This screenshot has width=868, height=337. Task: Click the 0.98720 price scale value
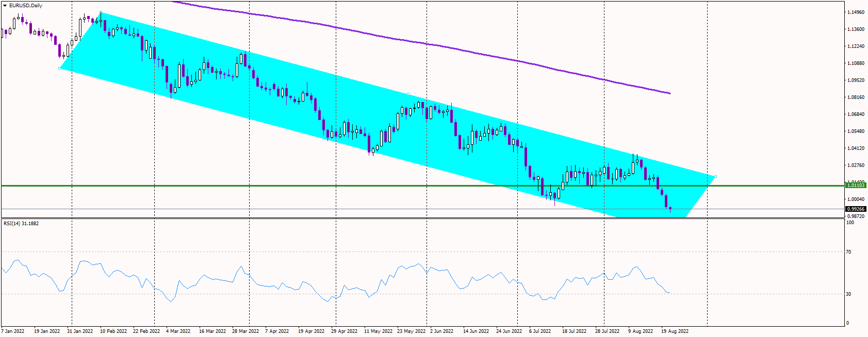pos(856,216)
